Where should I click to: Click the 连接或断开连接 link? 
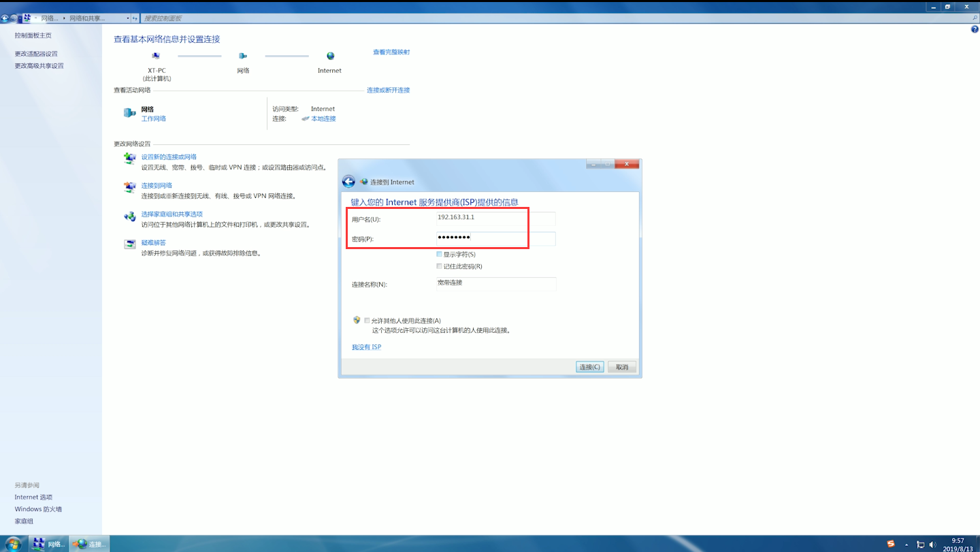click(389, 91)
